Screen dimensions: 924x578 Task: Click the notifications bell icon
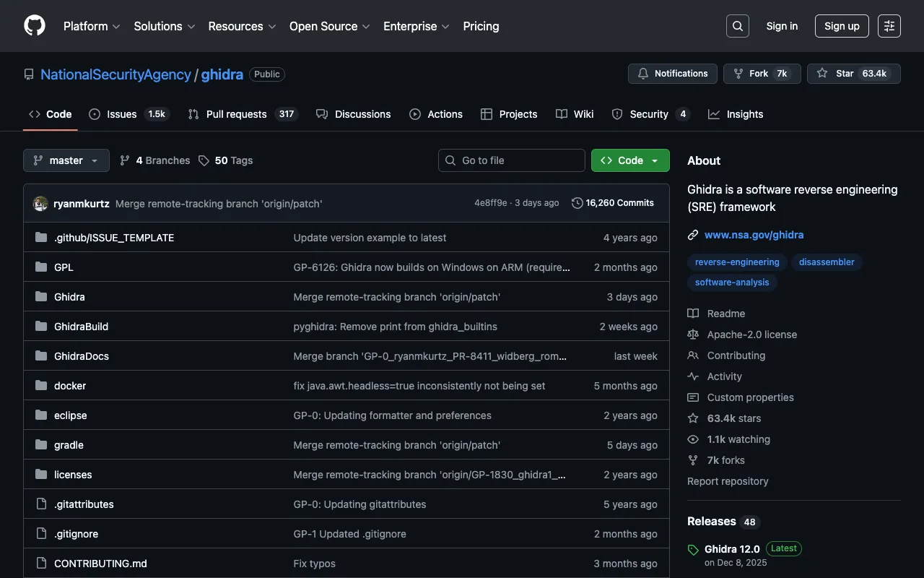643,73
